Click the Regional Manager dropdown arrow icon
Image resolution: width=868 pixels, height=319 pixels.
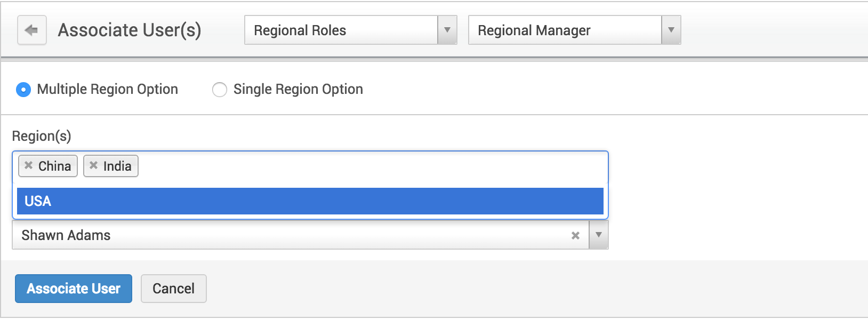[670, 30]
